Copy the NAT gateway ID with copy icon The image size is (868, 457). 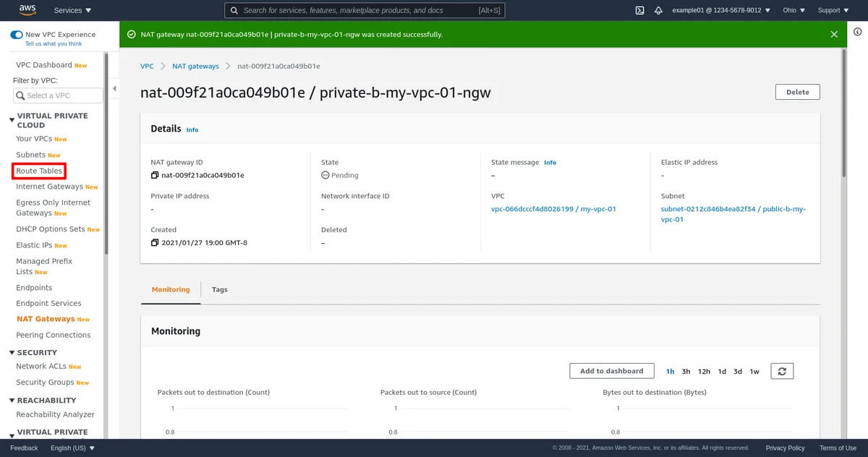155,175
